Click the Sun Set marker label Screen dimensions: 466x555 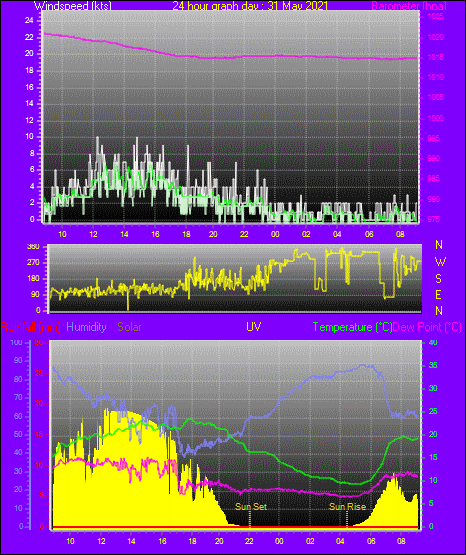(251, 507)
